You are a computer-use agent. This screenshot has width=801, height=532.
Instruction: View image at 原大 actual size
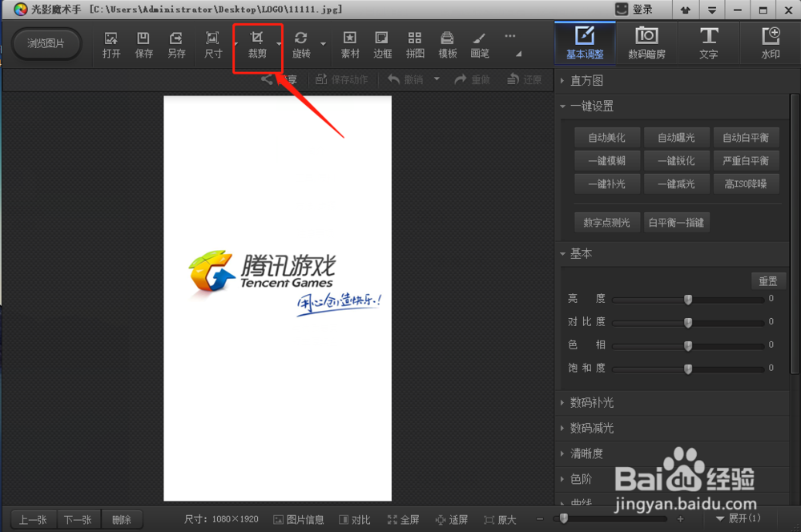coord(500,520)
